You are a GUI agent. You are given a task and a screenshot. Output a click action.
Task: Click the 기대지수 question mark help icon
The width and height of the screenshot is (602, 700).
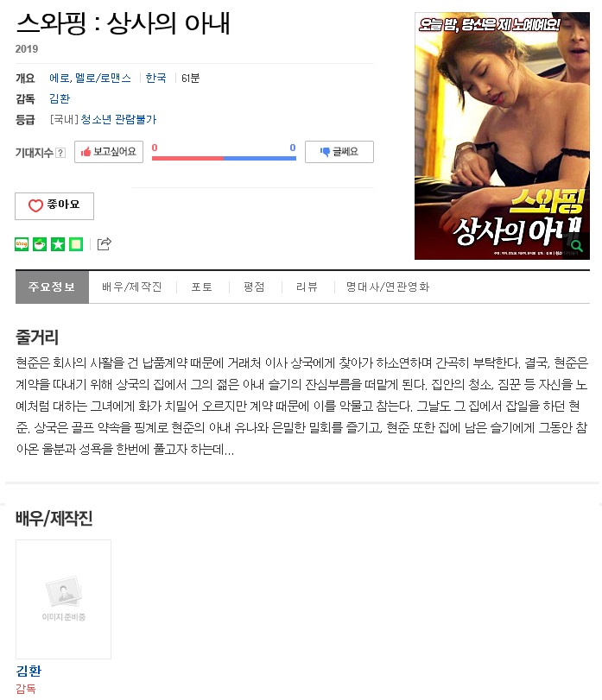[x=60, y=153]
